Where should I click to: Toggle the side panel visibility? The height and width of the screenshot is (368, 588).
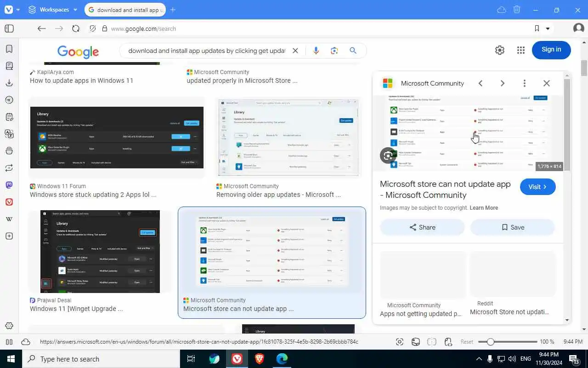9,29
